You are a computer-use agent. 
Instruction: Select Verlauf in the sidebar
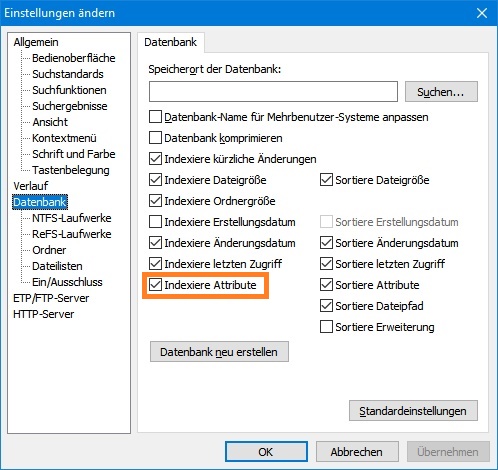(31, 186)
